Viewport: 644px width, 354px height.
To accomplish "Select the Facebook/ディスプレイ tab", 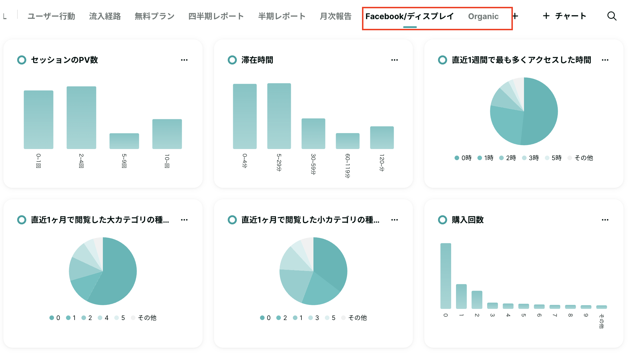I will point(410,16).
